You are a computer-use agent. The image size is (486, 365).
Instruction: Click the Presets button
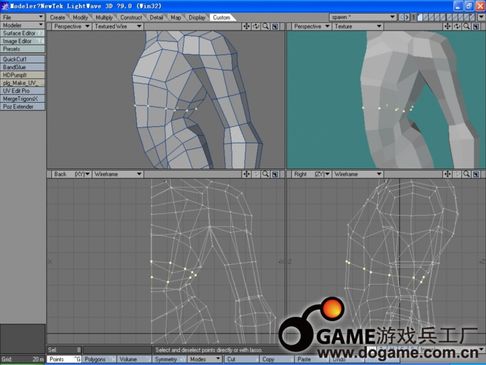pos(22,49)
